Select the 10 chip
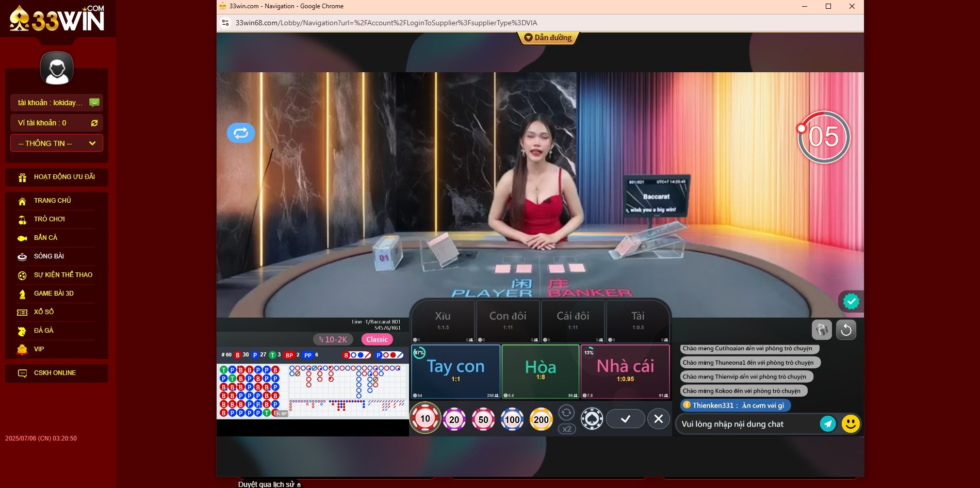The height and width of the screenshot is (488, 980). click(425, 418)
